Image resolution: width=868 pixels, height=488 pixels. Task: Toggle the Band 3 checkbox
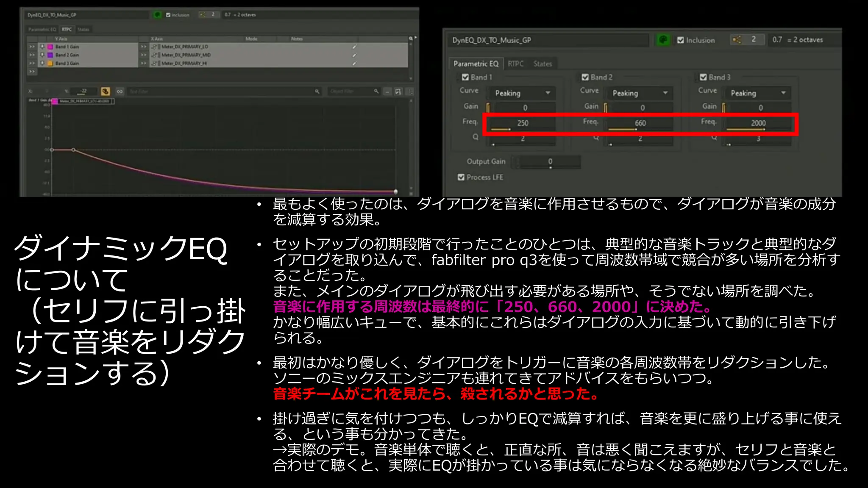tap(704, 77)
